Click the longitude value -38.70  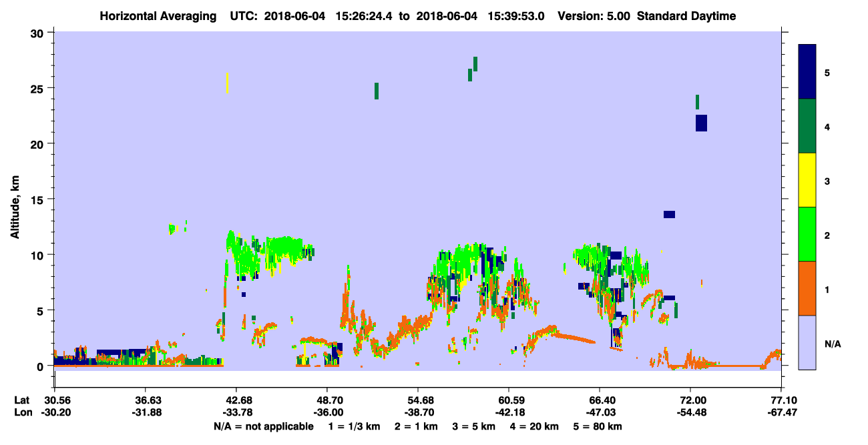point(418,413)
